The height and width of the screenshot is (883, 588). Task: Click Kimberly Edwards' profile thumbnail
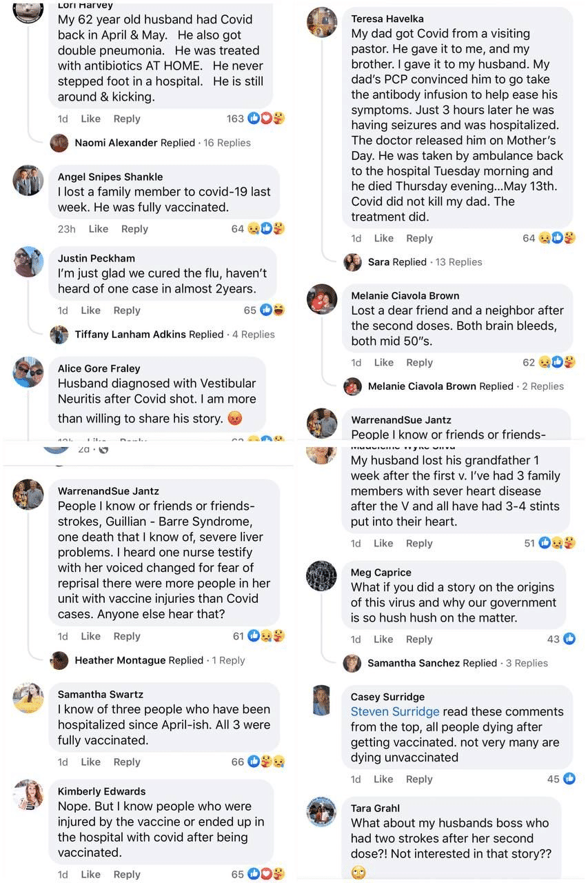(29, 795)
